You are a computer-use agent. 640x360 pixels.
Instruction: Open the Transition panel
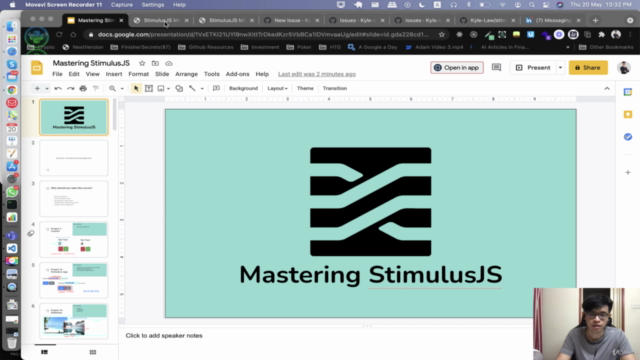click(x=335, y=88)
